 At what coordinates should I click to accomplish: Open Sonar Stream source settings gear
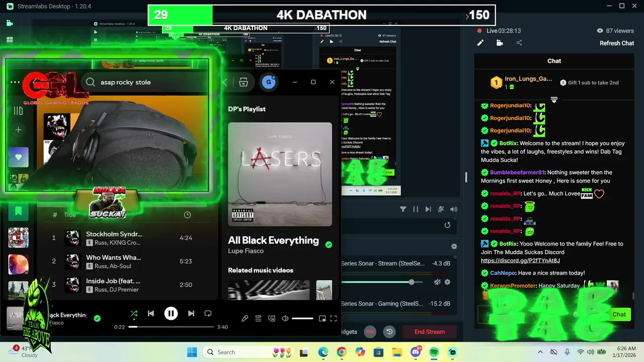point(447,282)
